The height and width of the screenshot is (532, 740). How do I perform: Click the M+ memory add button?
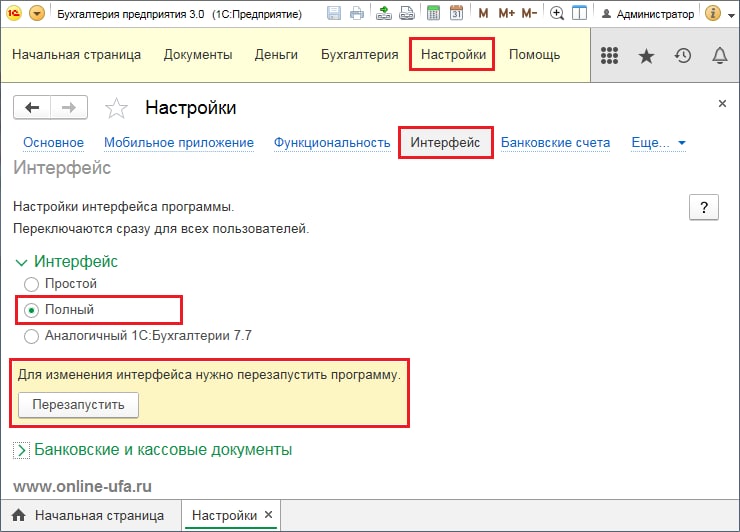506,13
